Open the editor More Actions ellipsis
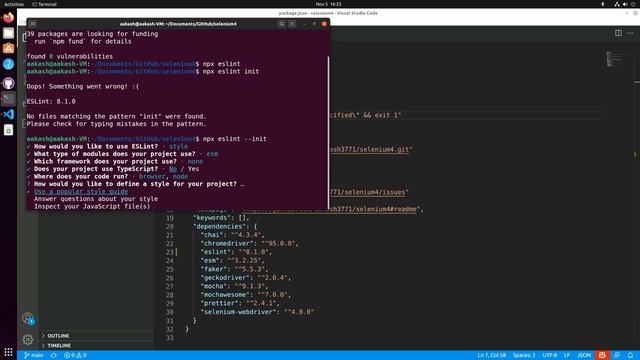This screenshot has height=360, width=640. click(630, 33)
